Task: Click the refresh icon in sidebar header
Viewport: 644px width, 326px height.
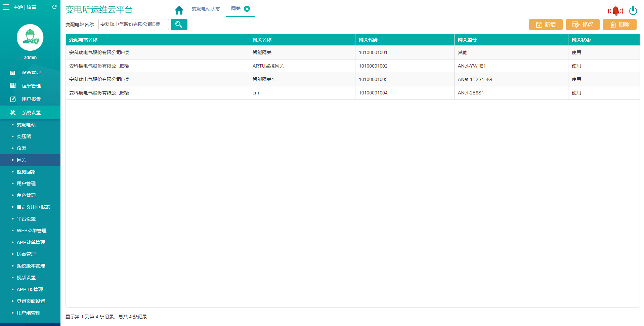Action: (54, 7)
